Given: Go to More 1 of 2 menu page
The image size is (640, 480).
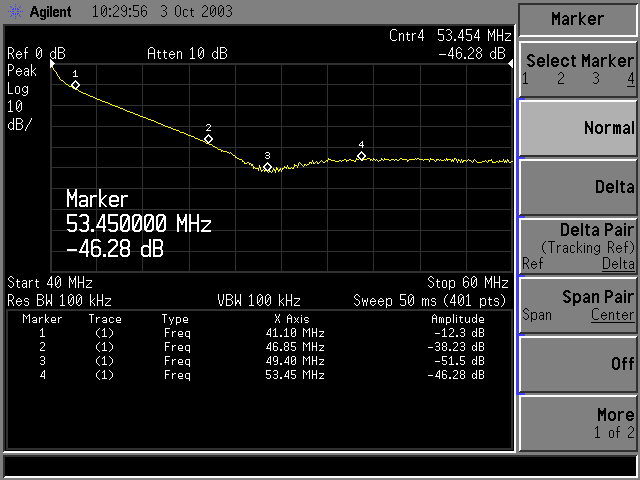Looking at the screenshot, I should click(578, 423).
